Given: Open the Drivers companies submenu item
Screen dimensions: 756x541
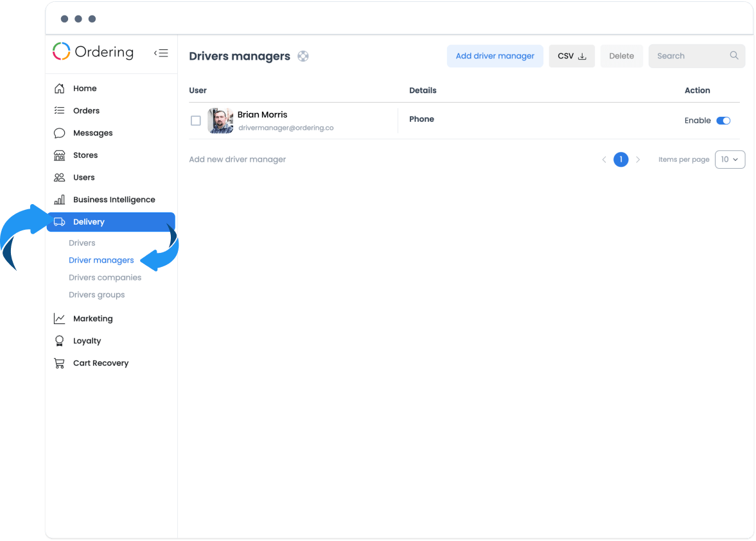Looking at the screenshot, I should tap(105, 277).
